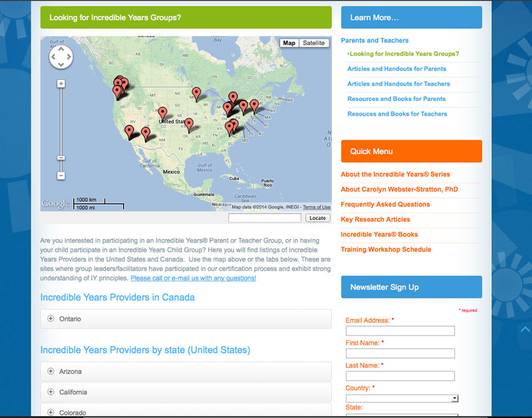The width and height of the screenshot is (532, 418).
Task: Click the Last Name input field
Action: pyautogui.click(x=400, y=375)
